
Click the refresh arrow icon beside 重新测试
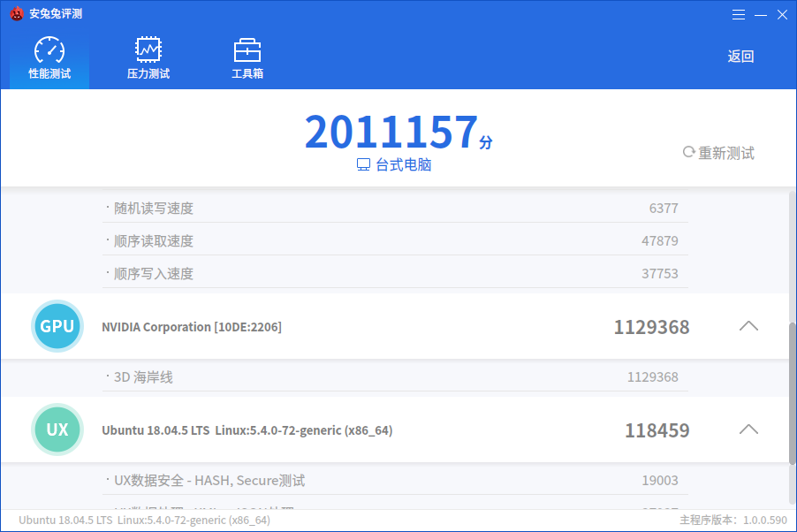click(x=688, y=152)
